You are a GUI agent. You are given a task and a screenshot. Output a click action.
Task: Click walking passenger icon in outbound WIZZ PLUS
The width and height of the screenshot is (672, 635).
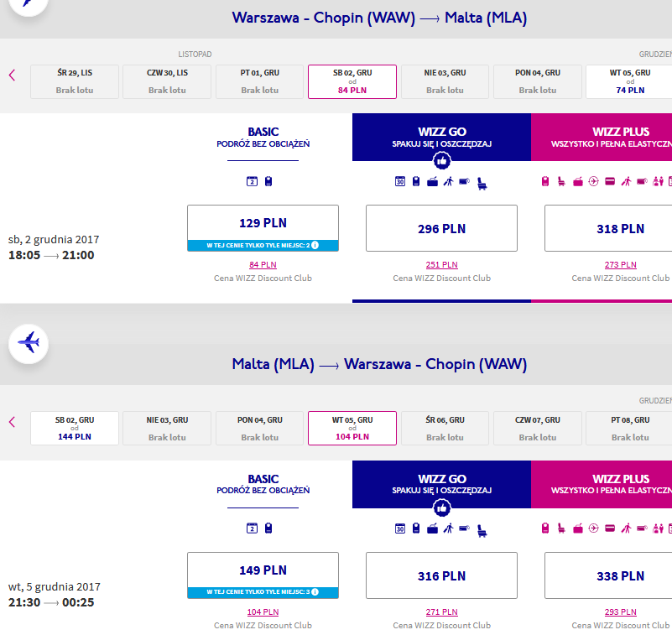626,182
